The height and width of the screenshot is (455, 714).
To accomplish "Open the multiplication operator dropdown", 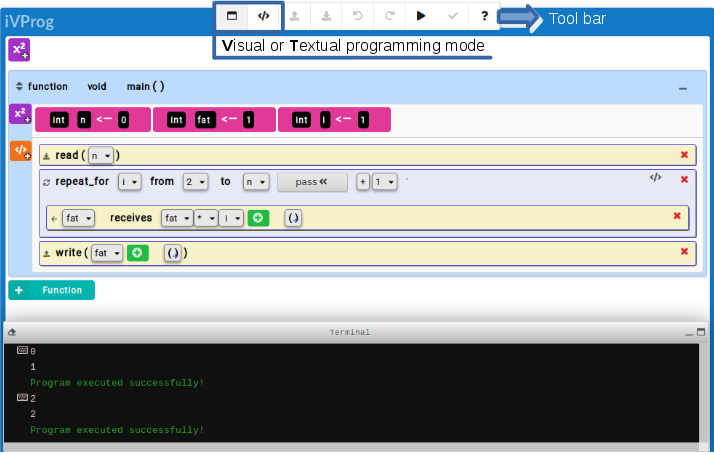I will tap(206, 218).
